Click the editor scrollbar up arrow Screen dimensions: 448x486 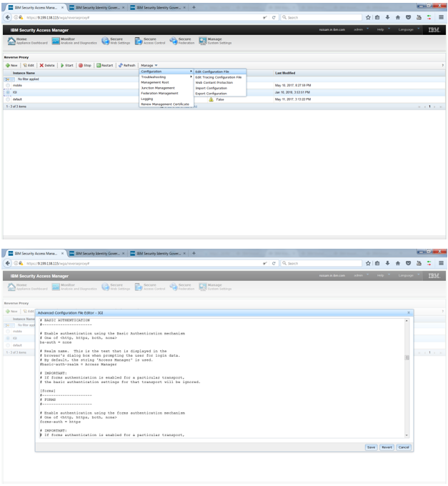click(x=407, y=320)
